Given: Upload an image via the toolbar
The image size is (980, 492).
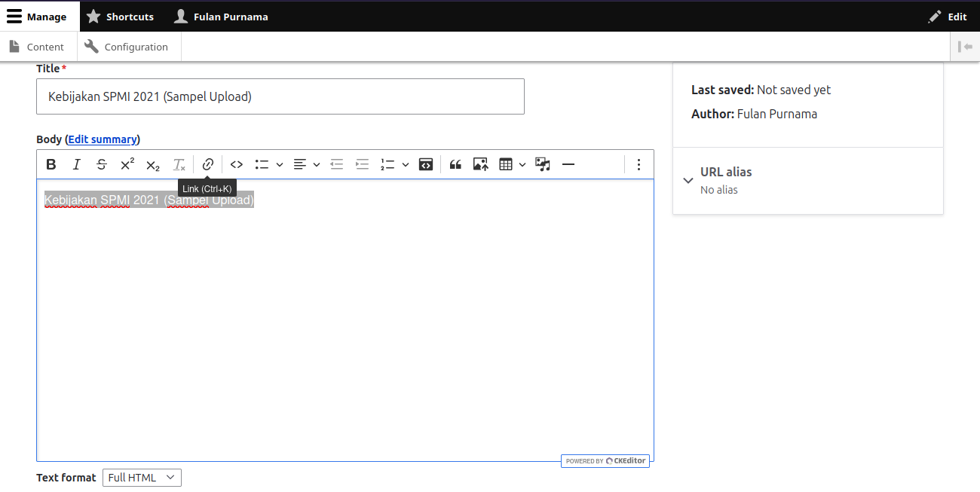Looking at the screenshot, I should click(481, 164).
